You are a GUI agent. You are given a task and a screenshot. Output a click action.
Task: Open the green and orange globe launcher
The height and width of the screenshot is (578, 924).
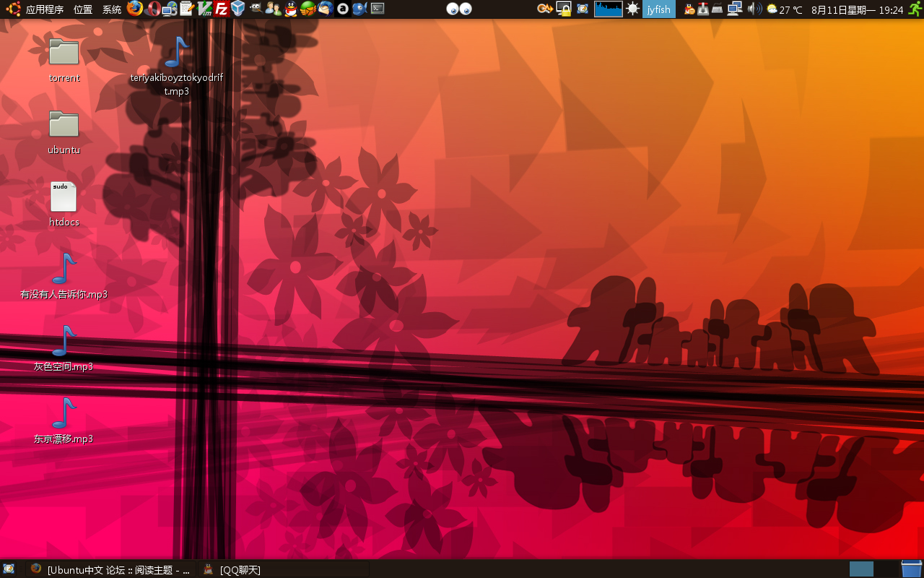[x=308, y=9]
